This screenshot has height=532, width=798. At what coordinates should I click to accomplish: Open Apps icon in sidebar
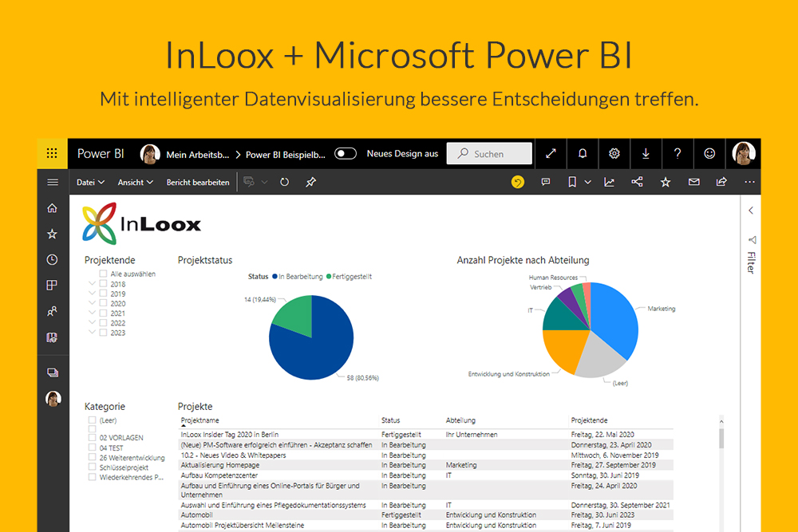(52, 286)
